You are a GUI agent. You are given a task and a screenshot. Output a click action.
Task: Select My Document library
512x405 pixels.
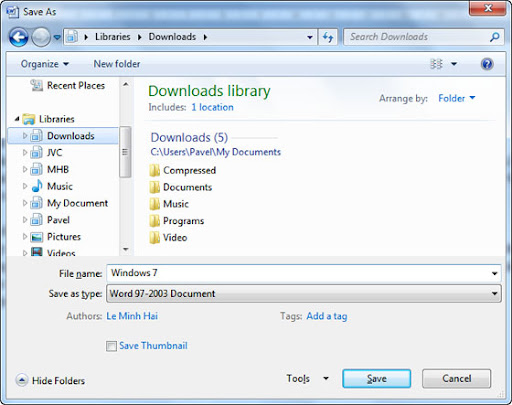77,203
